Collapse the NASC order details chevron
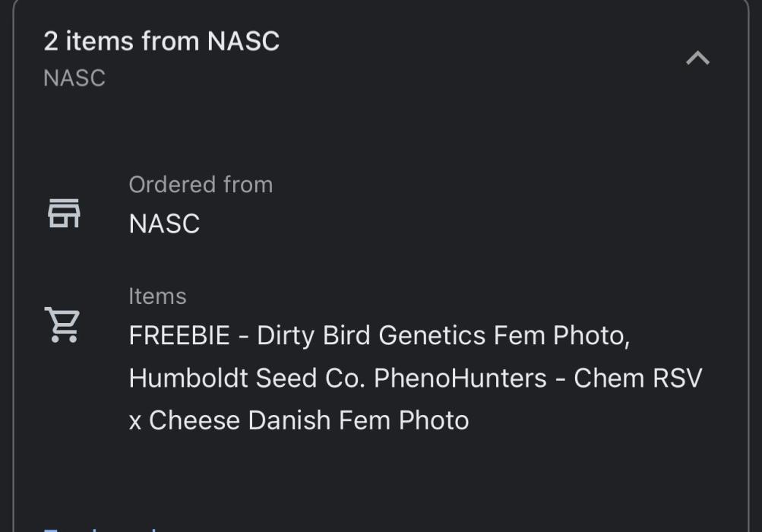 tap(697, 59)
